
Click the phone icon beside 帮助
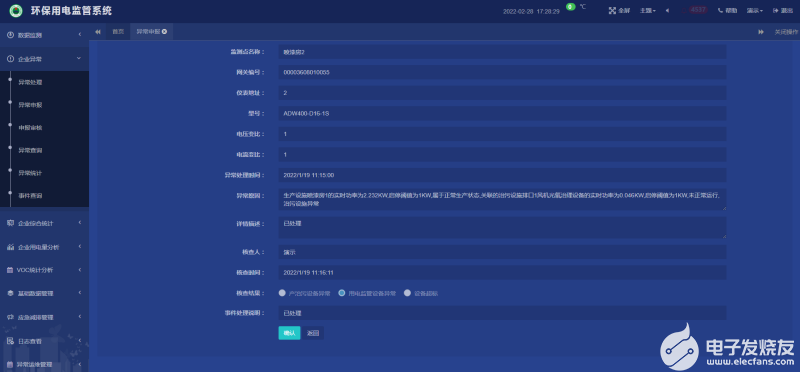pyautogui.click(x=720, y=10)
